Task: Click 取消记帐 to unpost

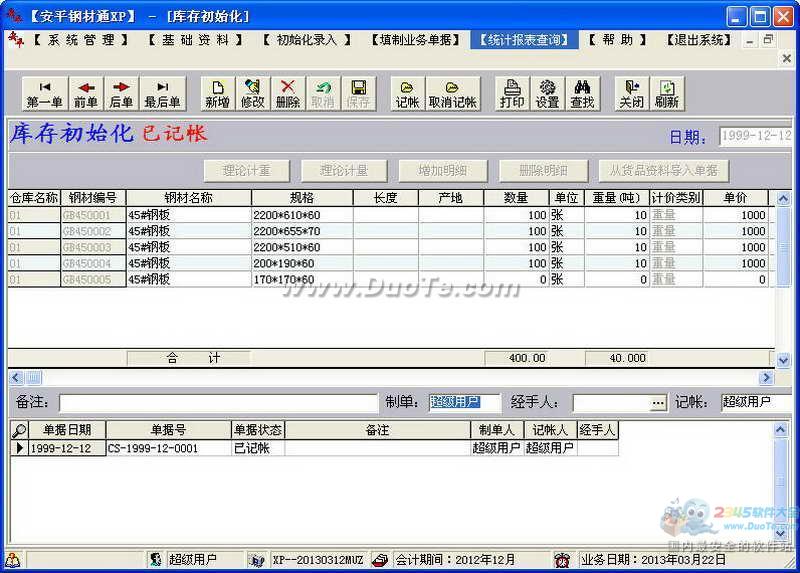Action: (453, 94)
